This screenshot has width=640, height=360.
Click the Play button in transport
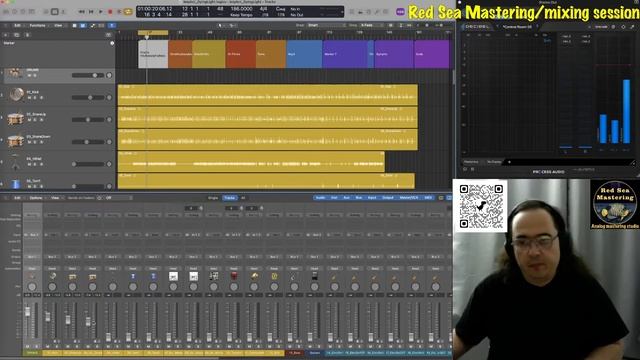coord(101,12)
